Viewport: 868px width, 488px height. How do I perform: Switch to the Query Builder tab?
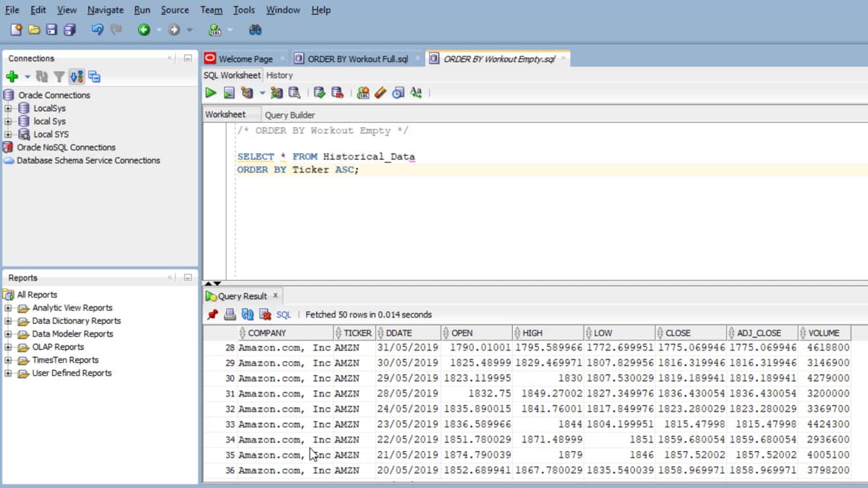coord(289,115)
